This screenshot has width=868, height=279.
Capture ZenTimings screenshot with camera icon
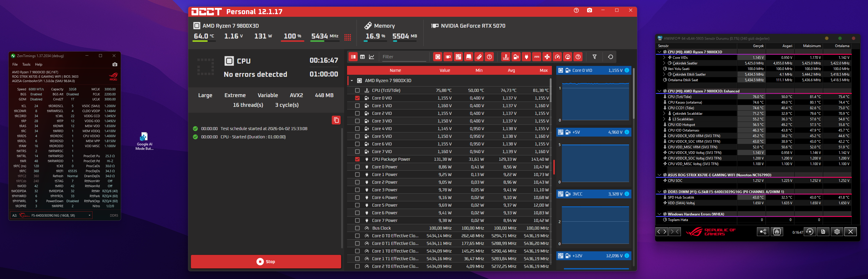point(115,64)
